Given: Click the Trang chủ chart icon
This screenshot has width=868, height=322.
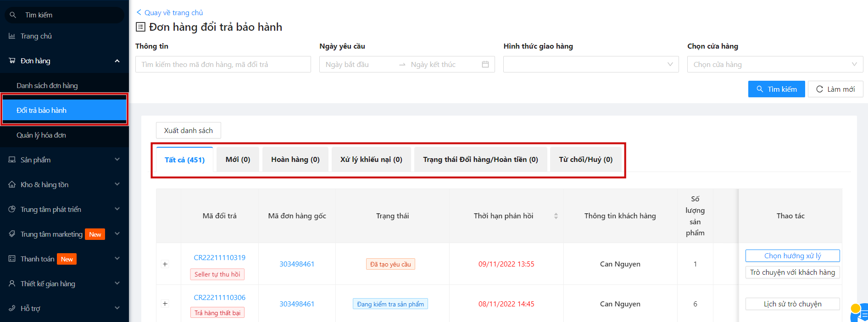Looking at the screenshot, I should [12, 36].
